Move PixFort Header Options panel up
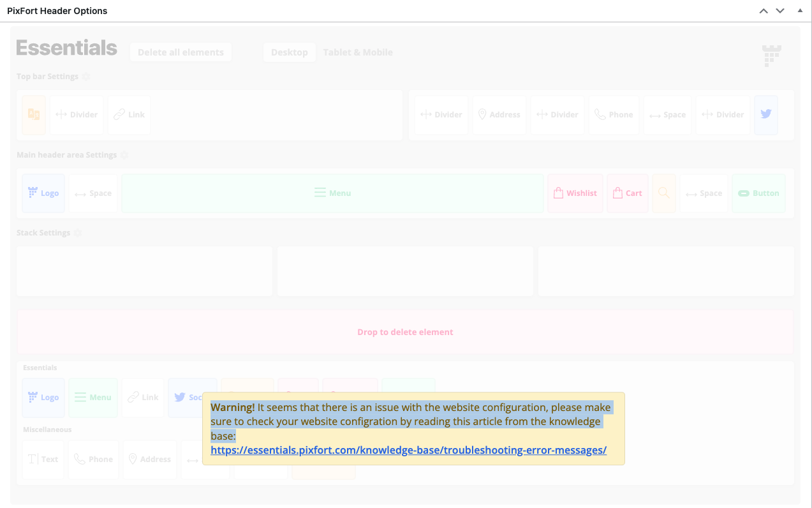812x508 pixels. pos(763,11)
